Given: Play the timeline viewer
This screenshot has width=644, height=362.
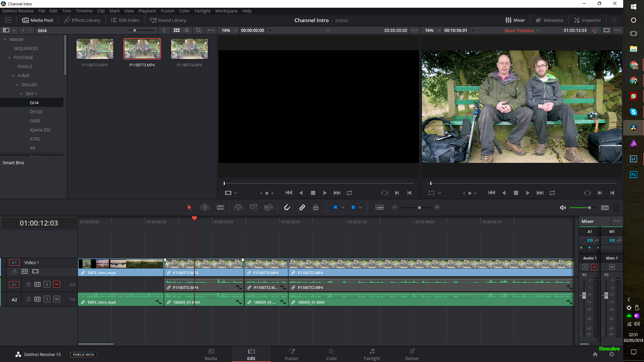Looking at the screenshot, I should tap(528, 193).
